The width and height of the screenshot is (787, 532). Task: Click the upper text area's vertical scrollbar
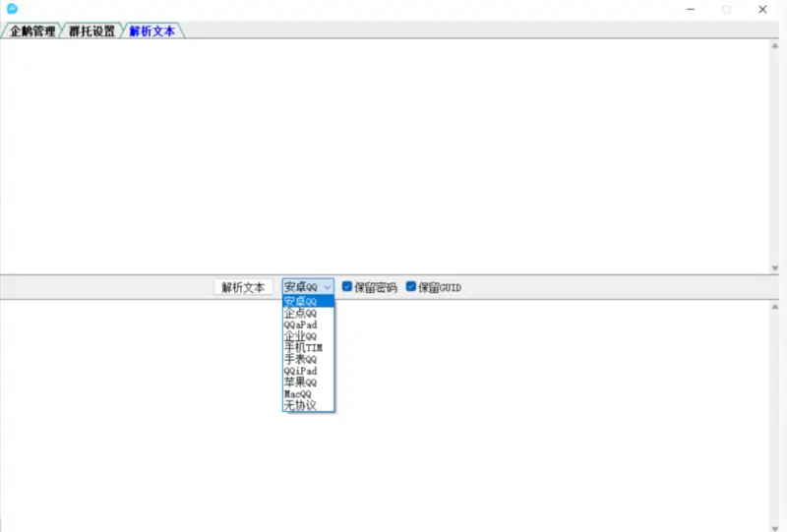click(x=773, y=157)
